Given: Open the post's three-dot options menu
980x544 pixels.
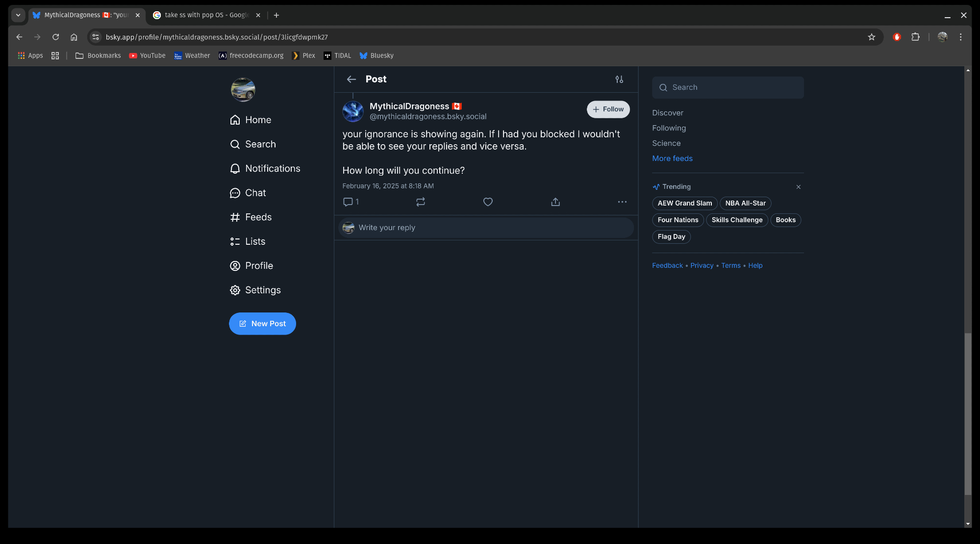Looking at the screenshot, I should (622, 202).
